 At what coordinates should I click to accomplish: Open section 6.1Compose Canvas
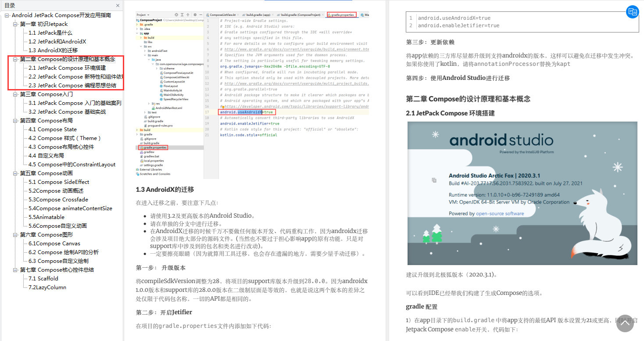pos(55,244)
